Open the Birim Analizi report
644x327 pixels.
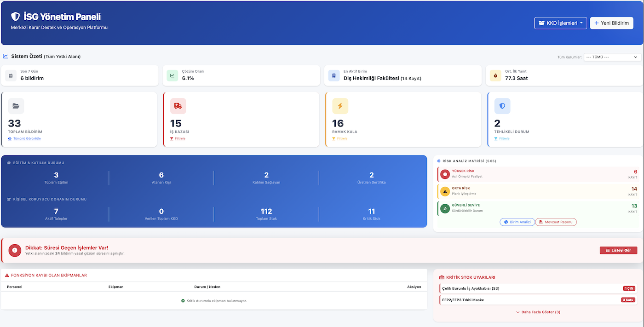[517, 222]
